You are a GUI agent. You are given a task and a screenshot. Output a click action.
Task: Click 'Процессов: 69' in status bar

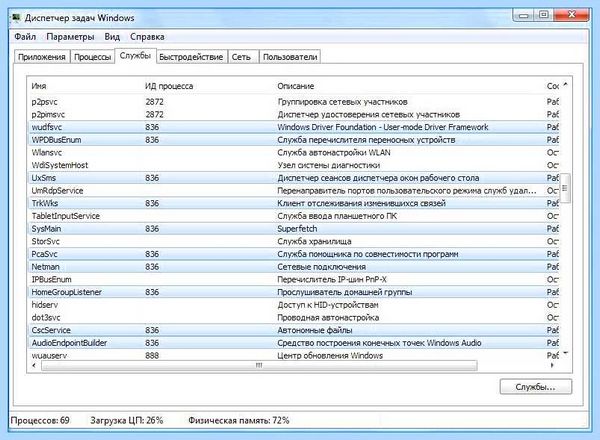(x=40, y=420)
